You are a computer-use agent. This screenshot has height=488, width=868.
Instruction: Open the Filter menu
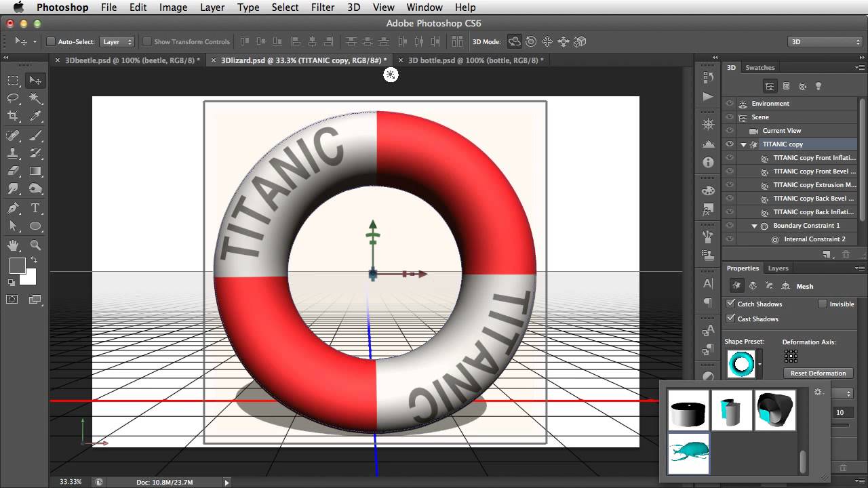pos(323,7)
